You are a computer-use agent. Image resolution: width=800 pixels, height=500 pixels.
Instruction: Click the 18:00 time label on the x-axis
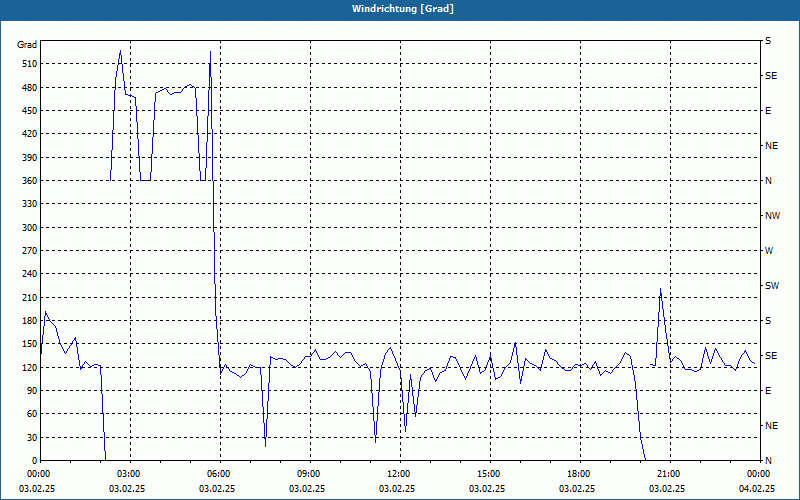[581, 474]
